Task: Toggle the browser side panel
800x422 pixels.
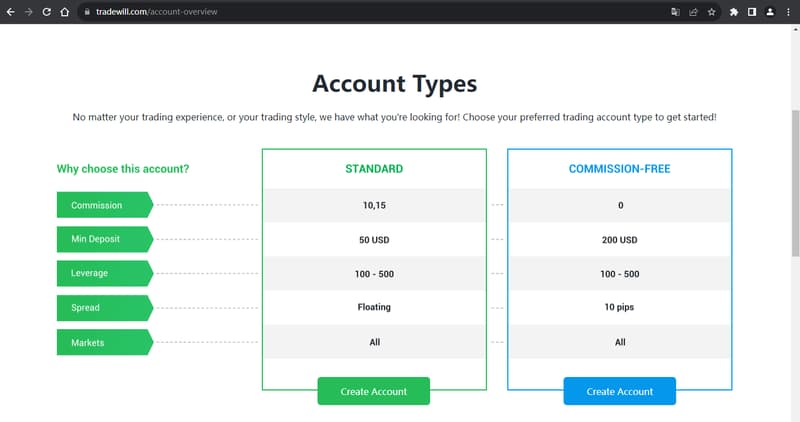Action: tap(752, 12)
